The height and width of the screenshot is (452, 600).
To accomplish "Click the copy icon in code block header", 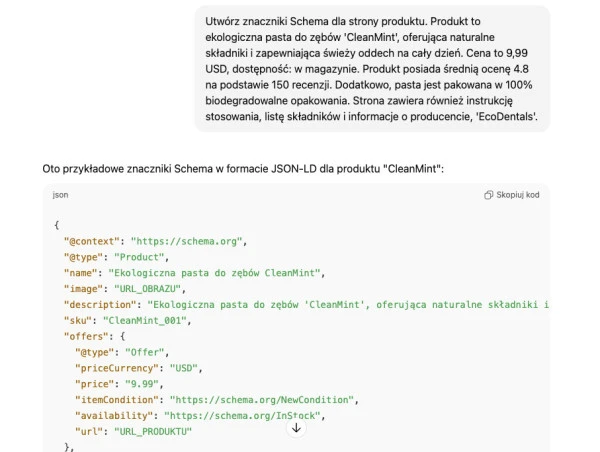I will [489, 195].
